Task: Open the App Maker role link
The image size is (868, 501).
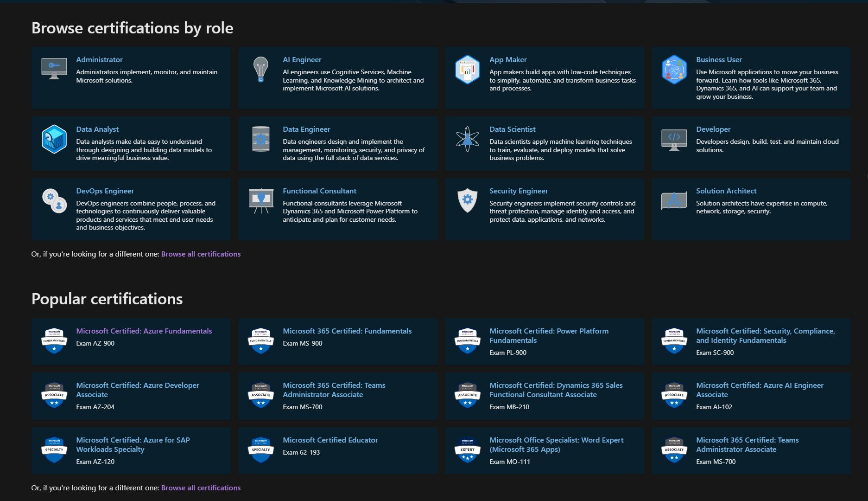Action: tap(508, 60)
